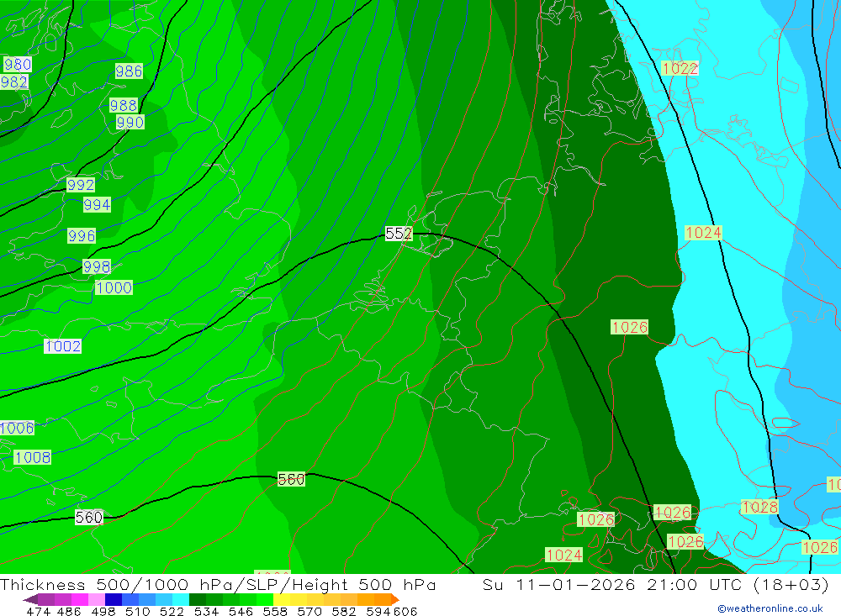Click the 606 legend value
The image size is (841, 616).
coord(405,611)
